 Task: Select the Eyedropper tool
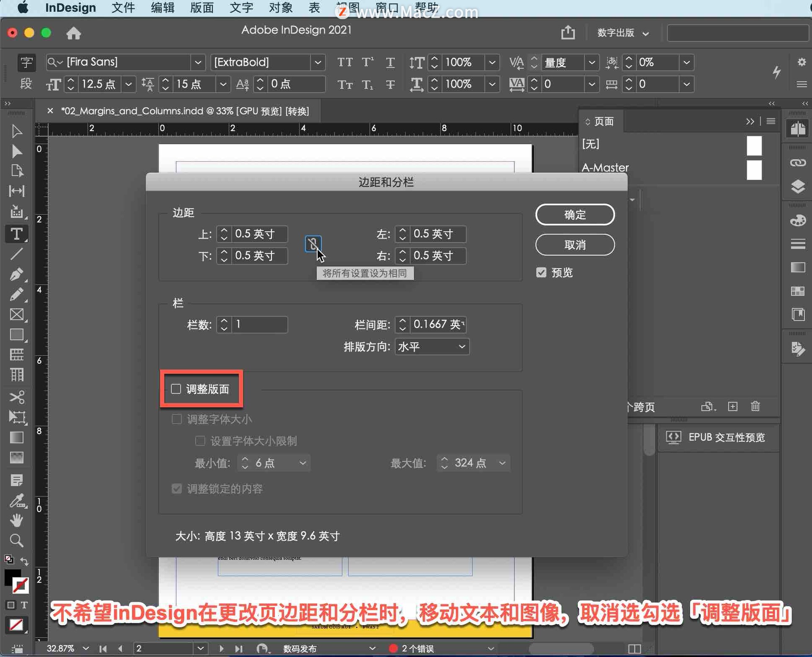[x=16, y=501]
